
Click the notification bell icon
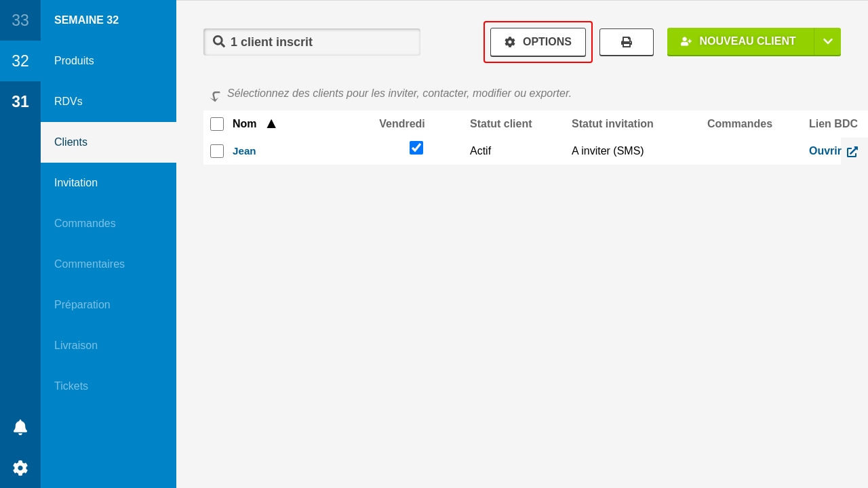(x=20, y=427)
